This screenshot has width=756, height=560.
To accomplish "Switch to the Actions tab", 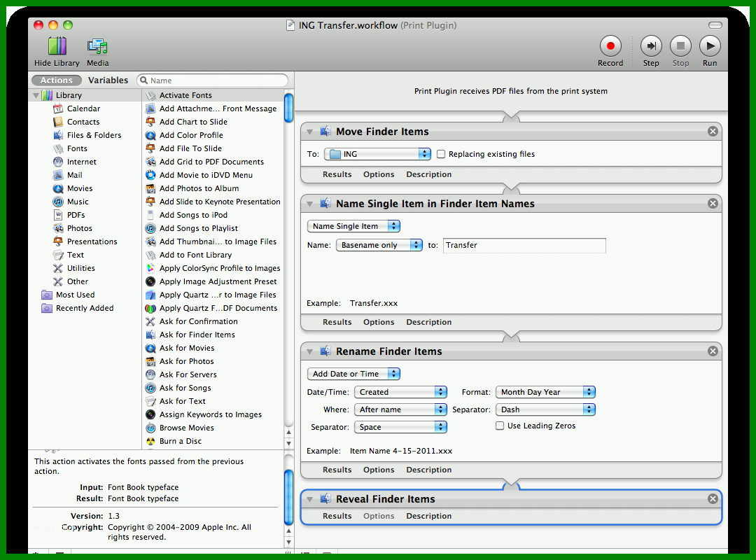I will 57,80.
